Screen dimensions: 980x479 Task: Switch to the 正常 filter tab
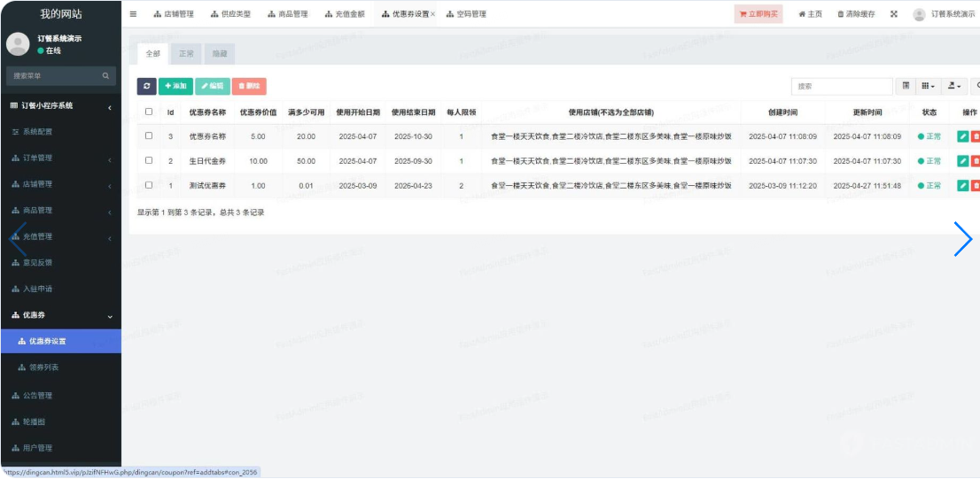(186, 54)
